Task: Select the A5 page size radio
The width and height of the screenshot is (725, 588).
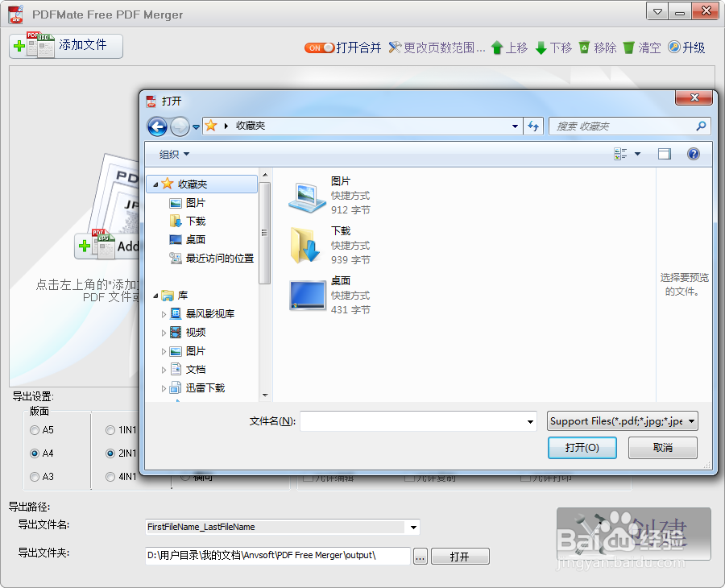Action: 34,430
